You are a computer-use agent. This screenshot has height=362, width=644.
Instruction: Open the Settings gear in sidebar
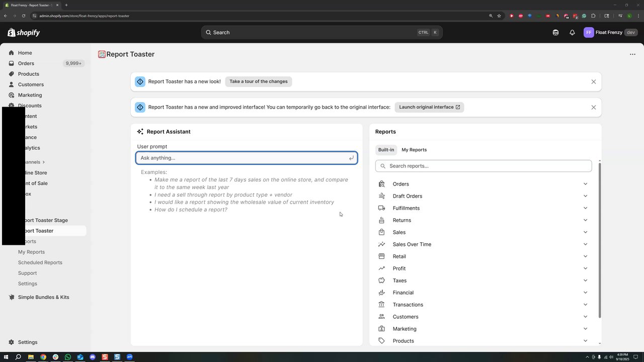pos(12,342)
